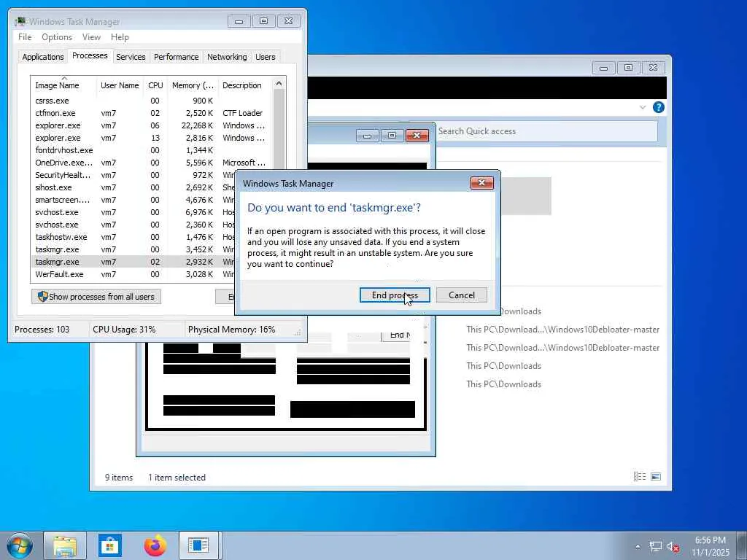Minimize the File Explorer window
This screenshot has height=560, width=747.
pyautogui.click(x=603, y=68)
